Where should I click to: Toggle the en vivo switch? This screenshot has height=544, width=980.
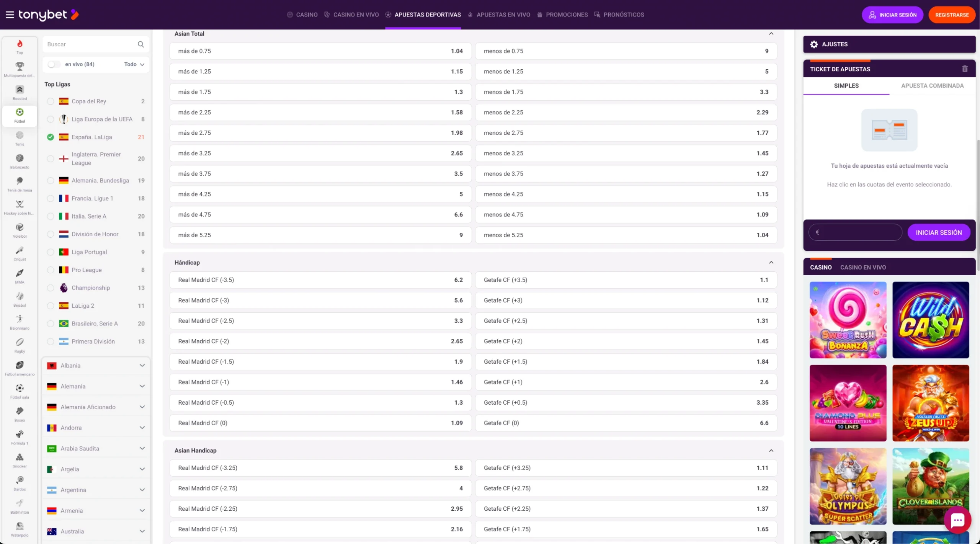point(54,64)
